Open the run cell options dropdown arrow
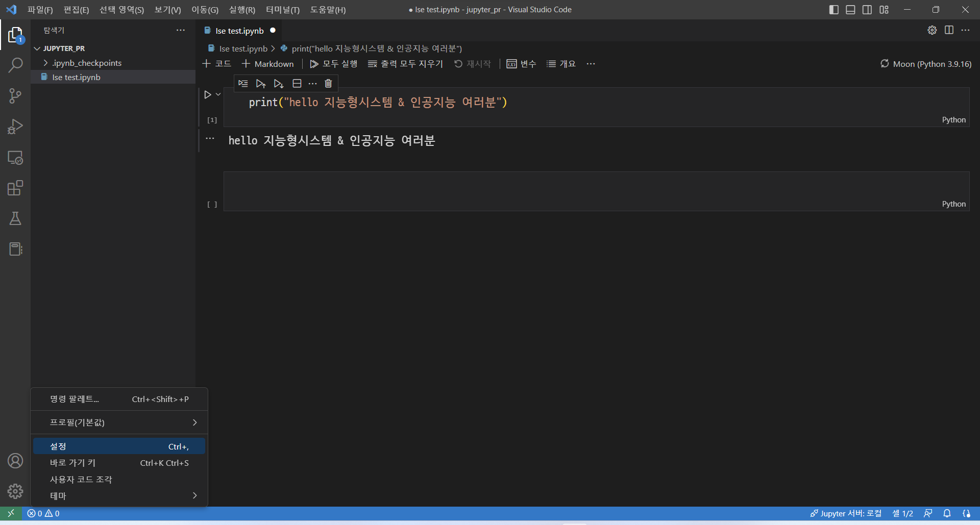Image resolution: width=980 pixels, height=525 pixels. 218,94
